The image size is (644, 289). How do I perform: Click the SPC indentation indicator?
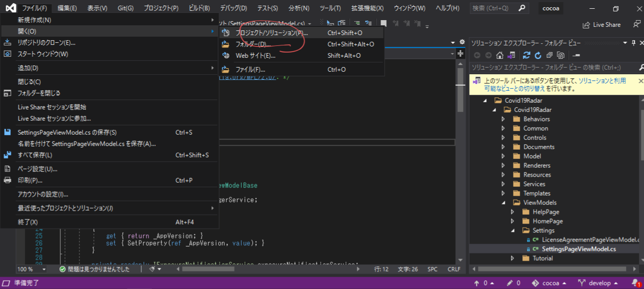click(x=433, y=269)
